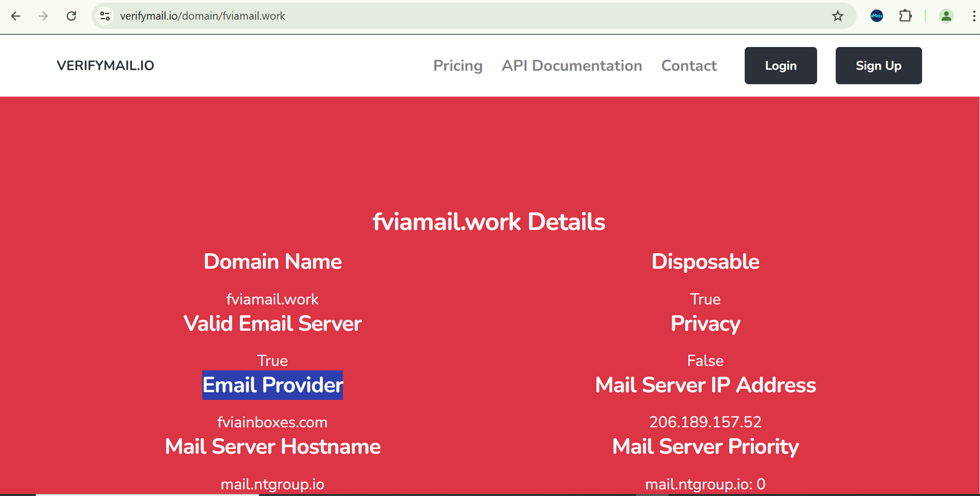This screenshot has height=496, width=980.
Task: Open the Chrome three-dot menu
Action: coord(974,16)
